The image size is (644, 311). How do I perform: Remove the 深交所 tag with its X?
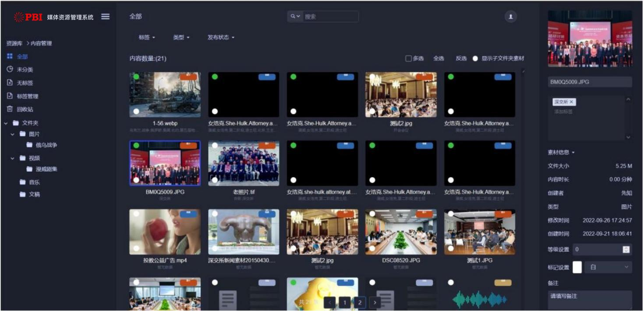click(571, 101)
